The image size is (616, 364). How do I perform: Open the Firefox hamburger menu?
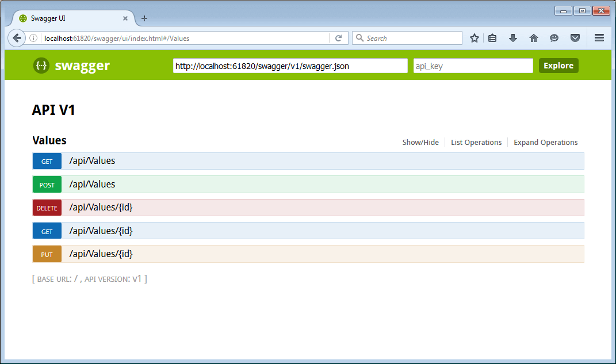(x=599, y=38)
